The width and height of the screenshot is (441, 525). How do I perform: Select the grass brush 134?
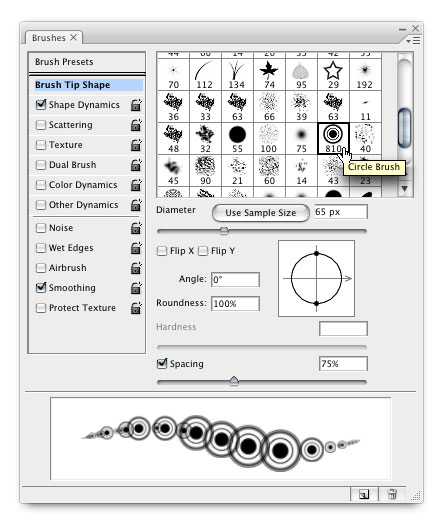tap(237, 74)
